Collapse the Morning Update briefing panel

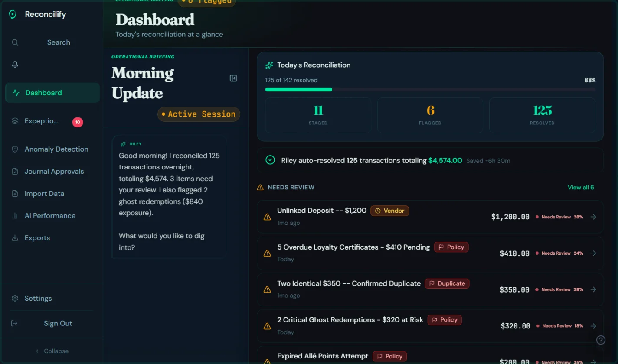tap(233, 78)
